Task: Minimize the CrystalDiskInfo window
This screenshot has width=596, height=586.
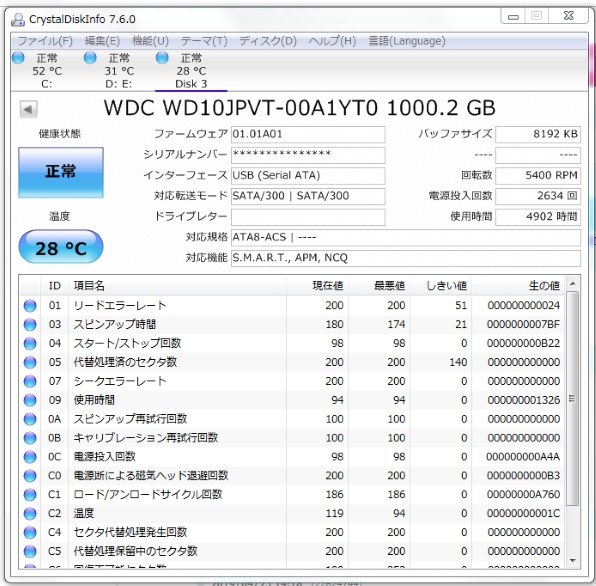Action: click(x=514, y=16)
